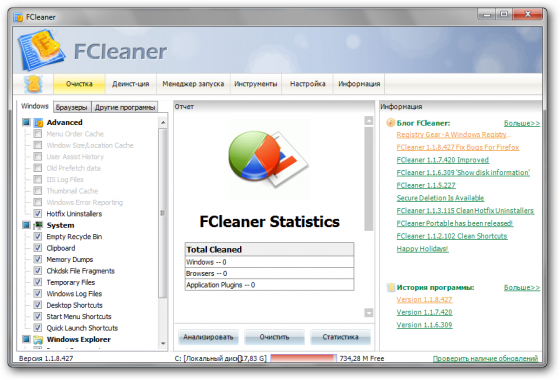Uncheck Windows Log Files
Image resolution: width=560 pixels, height=380 pixels.
pyautogui.click(x=38, y=294)
